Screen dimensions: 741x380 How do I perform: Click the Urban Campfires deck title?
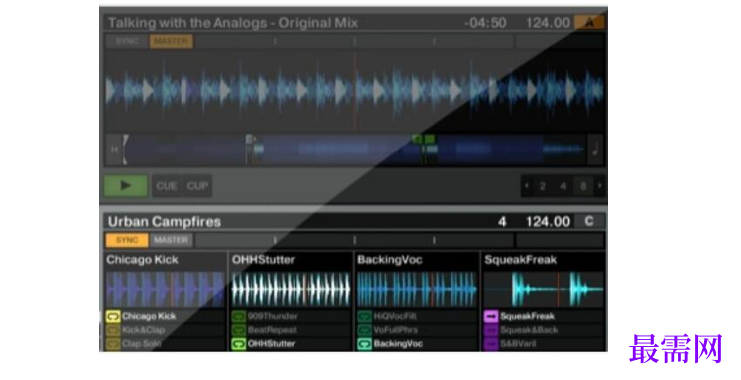tap(164, 222)
